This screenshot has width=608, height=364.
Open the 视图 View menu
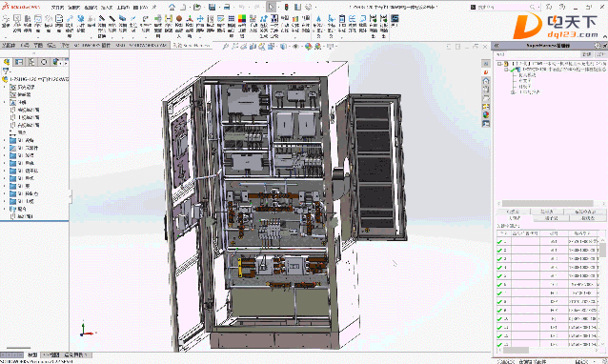pos(91,8)
